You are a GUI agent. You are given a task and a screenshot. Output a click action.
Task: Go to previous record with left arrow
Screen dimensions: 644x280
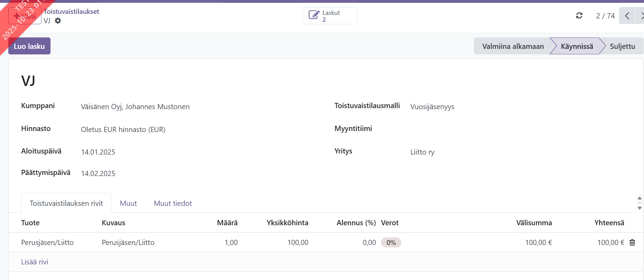click(627, 16)
